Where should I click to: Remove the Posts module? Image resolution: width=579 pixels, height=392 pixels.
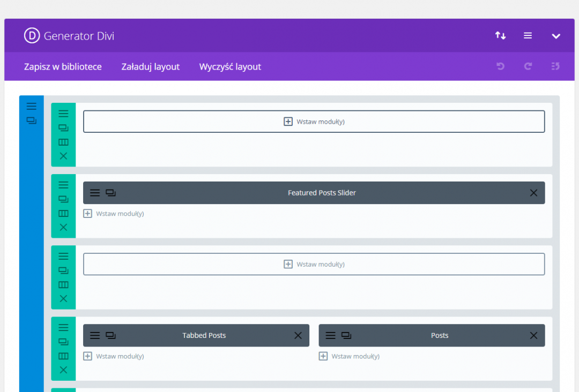click(533, 335)
